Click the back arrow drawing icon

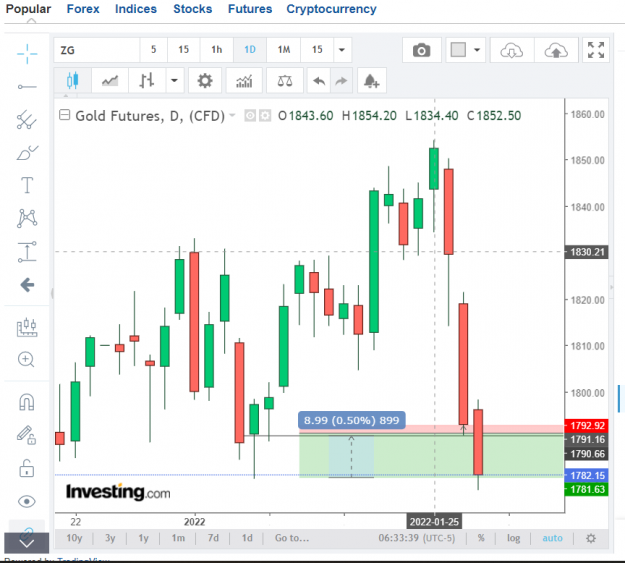click(27, 285)
